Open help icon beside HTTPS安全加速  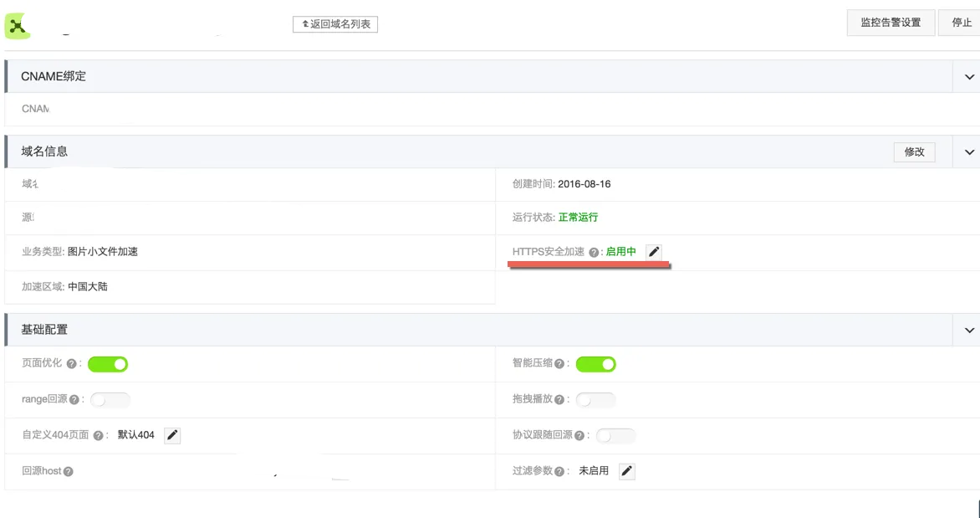(x=594, y=253)
